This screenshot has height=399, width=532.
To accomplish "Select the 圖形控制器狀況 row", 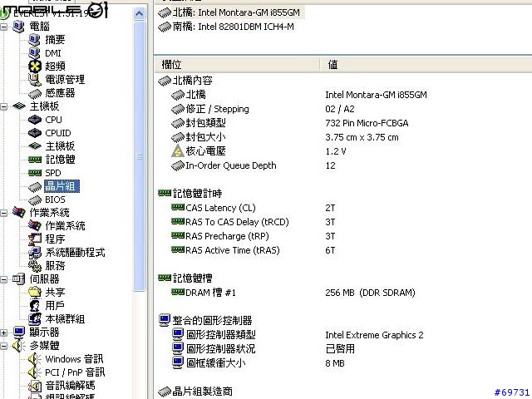I will pyautogui.click(x=342, y=349).
